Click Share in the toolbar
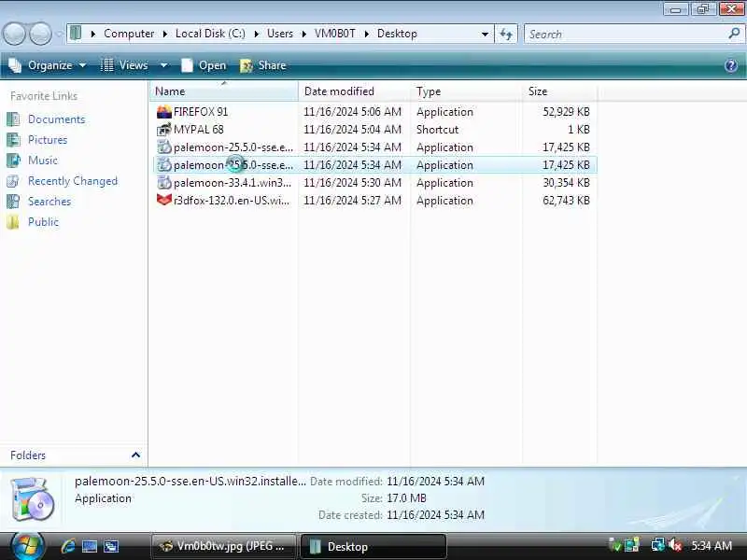The image size is (747, 560). pyautogui.click(x=263, y=65)
